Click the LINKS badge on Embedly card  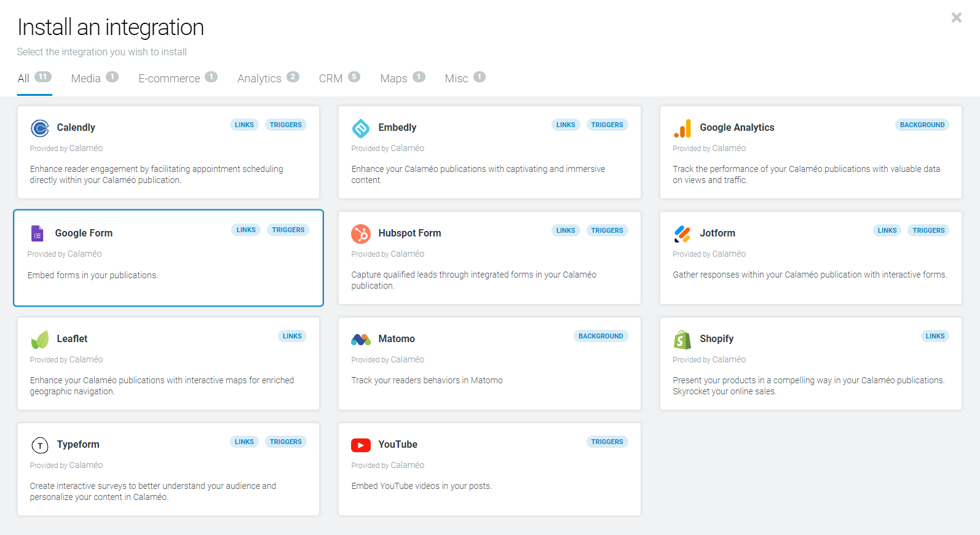(x=566, y=125)
